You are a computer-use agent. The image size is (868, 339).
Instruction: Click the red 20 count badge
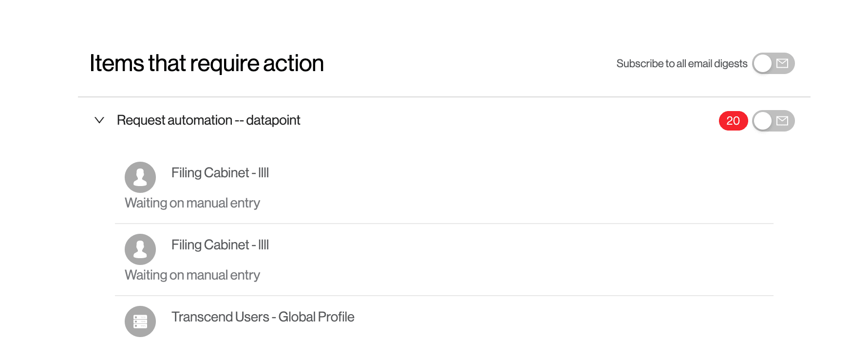[733, 121]
